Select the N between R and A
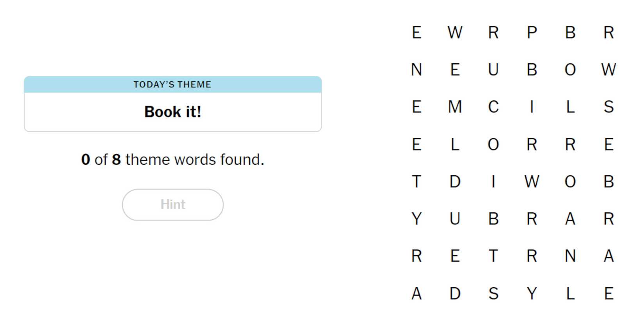 click(570, 256)
